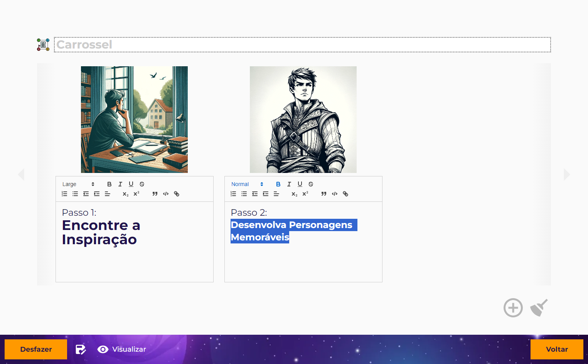Image resolution: width=588 pixels, height=364 pixels.
Task: Insert blockquote in the Passo 2 editor
Action: pyautogui.click(x=324, y=194)
